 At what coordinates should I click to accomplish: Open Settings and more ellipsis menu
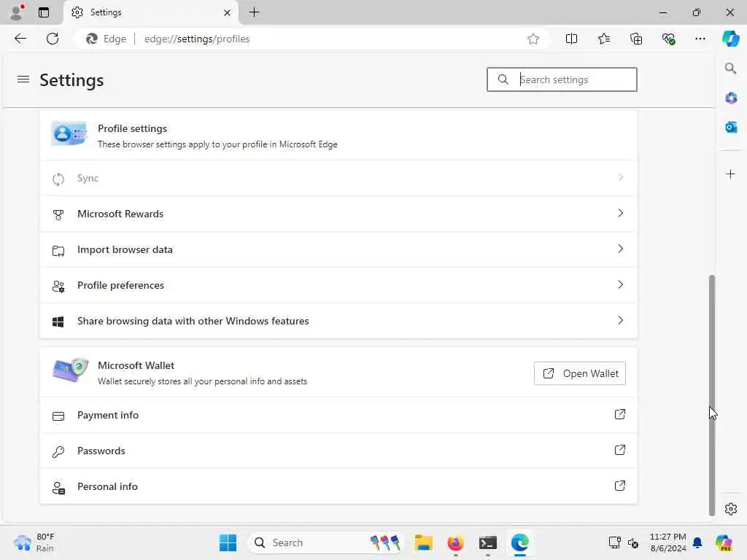[700, 39]
